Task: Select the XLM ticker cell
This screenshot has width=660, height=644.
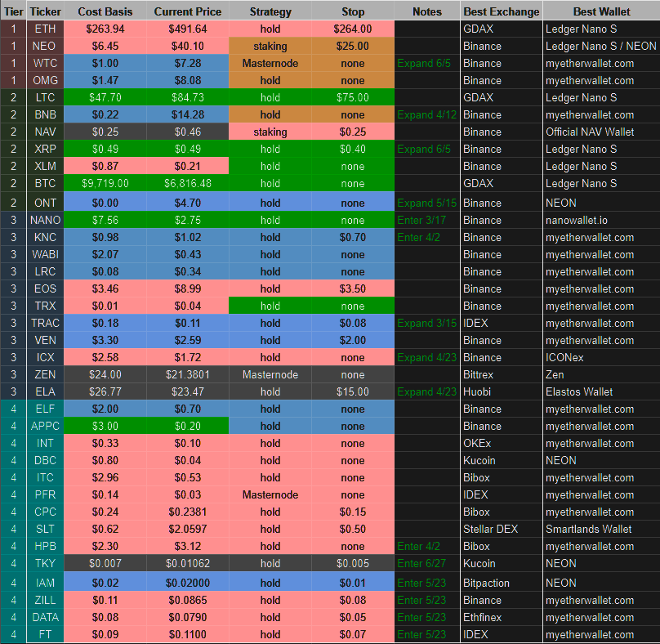Action: 45,167
